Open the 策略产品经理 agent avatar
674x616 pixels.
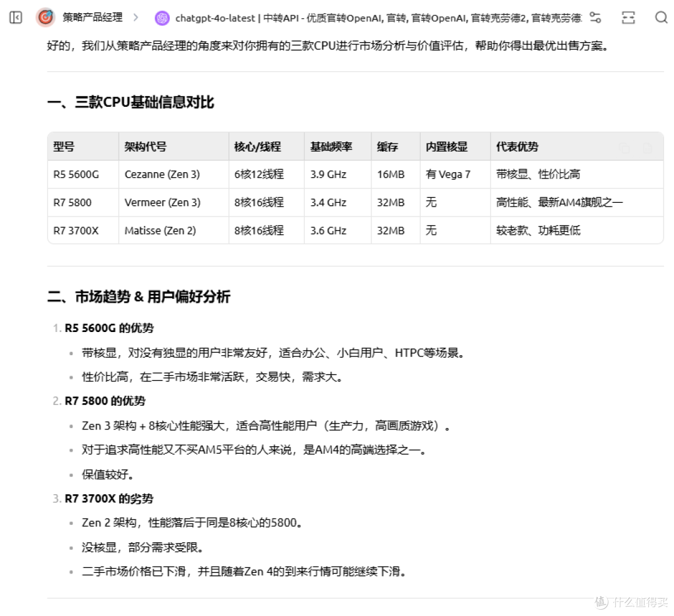46,17
